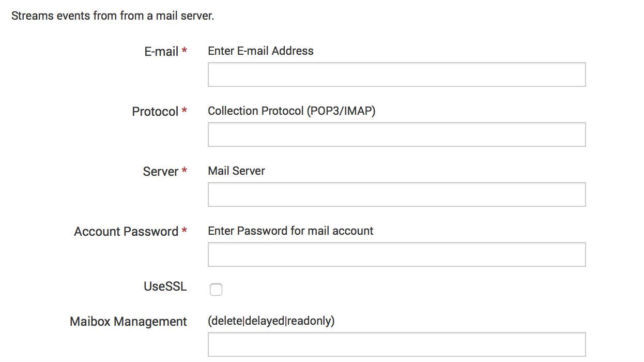Click the red asterisk beside Server
The height and width of the screenshot is (362, 644).
point(184,171)
